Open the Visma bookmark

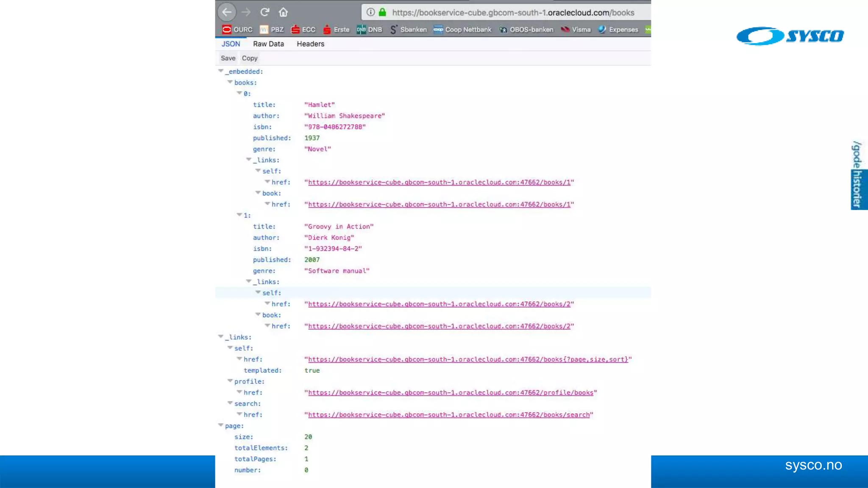click(576, 30)
